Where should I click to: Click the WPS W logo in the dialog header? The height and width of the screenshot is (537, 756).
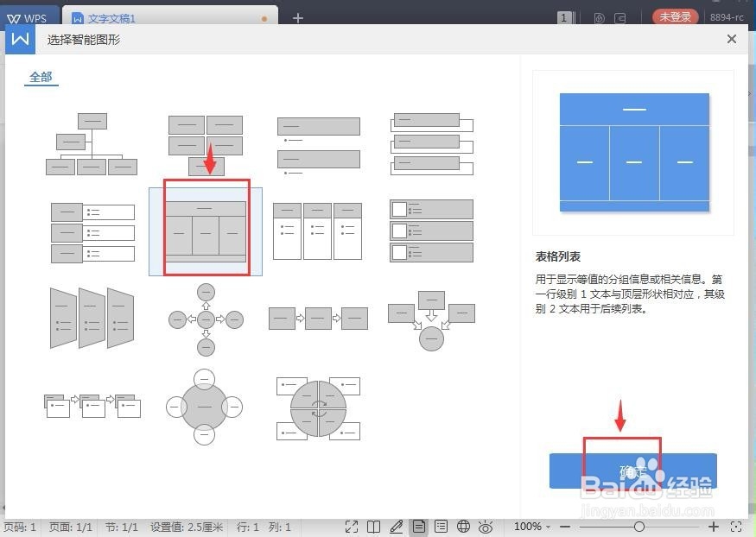point(20,39)
